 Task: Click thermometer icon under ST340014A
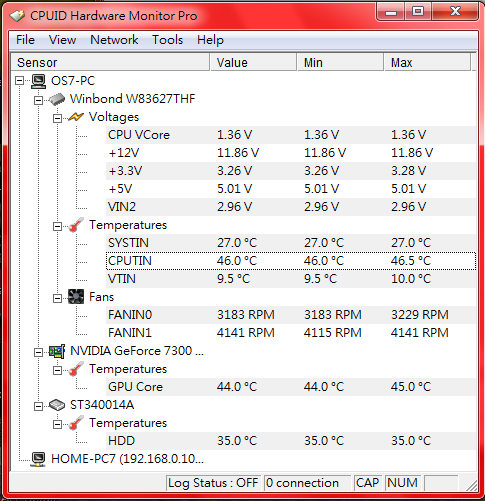click(x=76, y=423)
